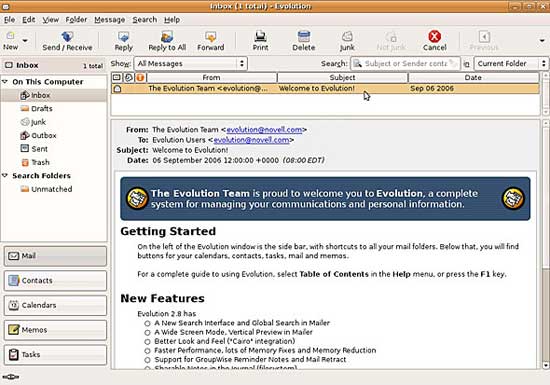This screenshot has width=550, height=385.
Task: Collapse the On This Computer tree
Action: 5,81
